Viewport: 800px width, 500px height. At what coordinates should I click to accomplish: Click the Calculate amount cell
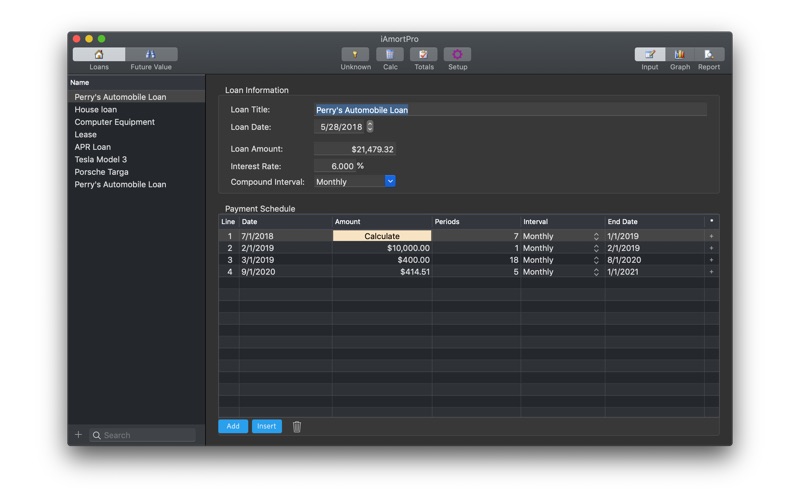(382, 236)
